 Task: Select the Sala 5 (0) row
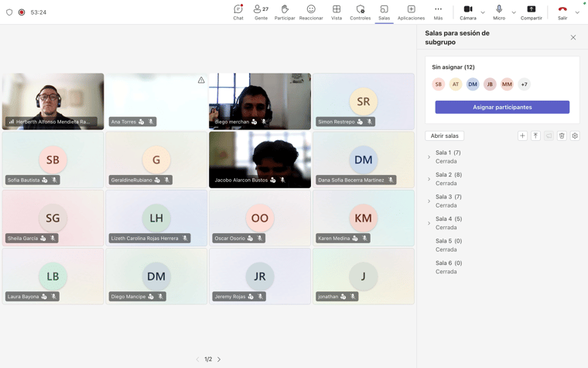click(x=502, y=246)
